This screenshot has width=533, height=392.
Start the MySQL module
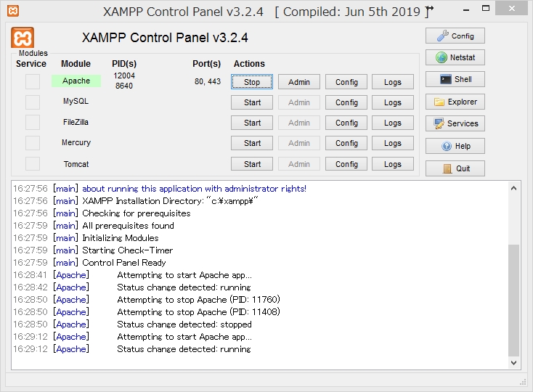252,102
